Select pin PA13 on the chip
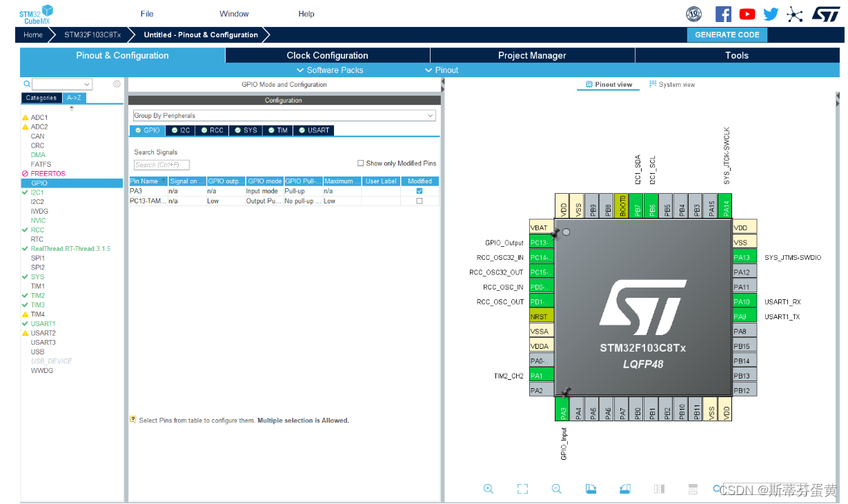 (745, 257)
